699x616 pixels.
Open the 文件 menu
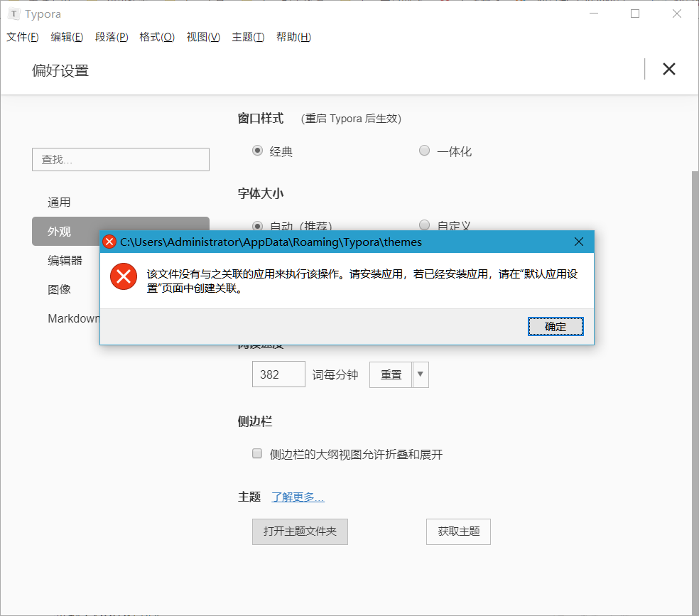coord(22,36)
